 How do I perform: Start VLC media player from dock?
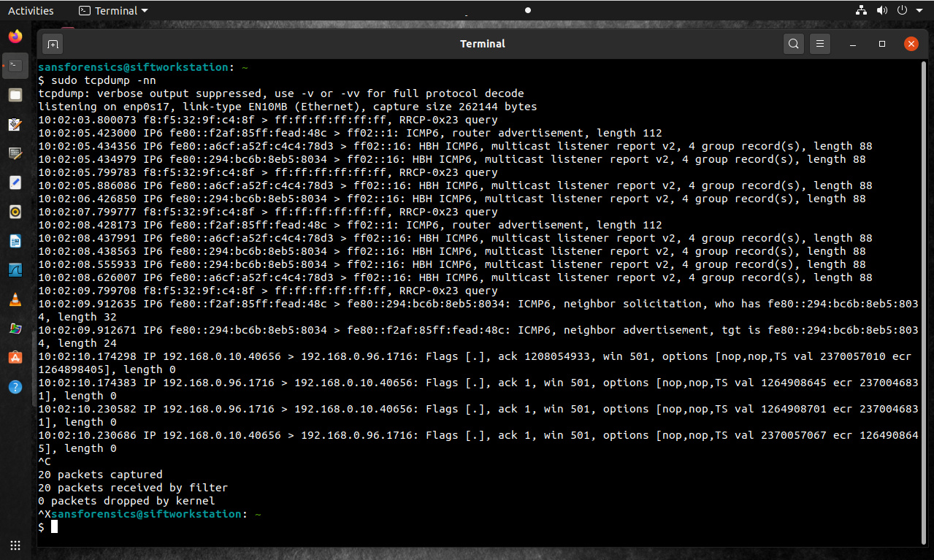click(15, 299)
